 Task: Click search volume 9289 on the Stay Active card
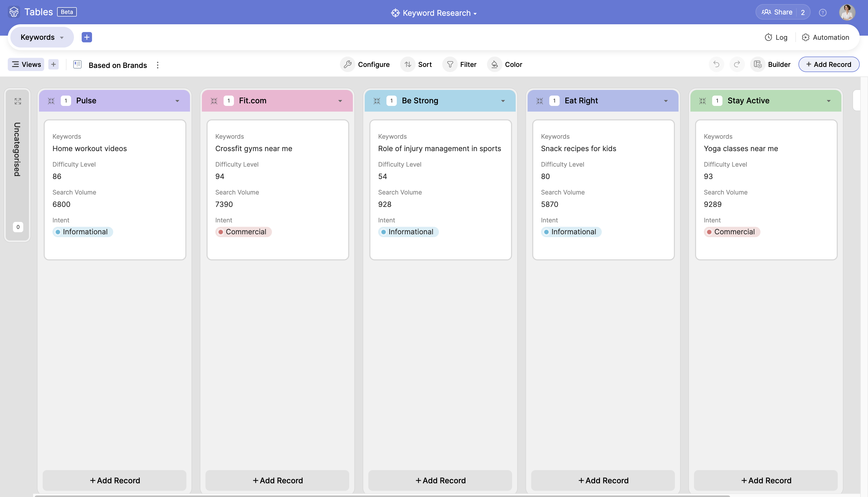pyautogui.click(x=713, y=204)
